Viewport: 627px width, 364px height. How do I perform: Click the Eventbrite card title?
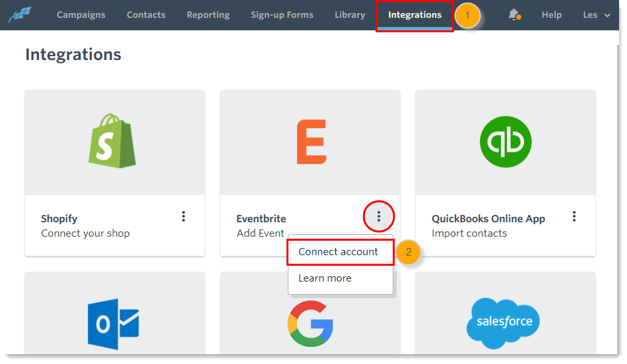click(261, 218)
